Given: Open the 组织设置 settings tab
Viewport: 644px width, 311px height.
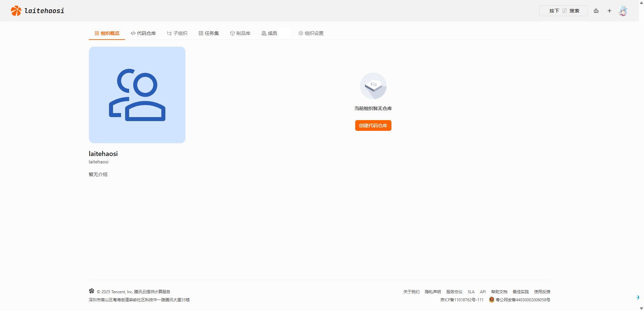Looking at the screenshot, I should tap(311, 33).
